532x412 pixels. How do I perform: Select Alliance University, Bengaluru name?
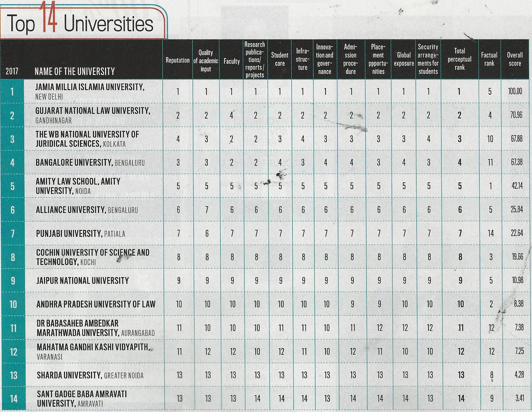click(87, 210)
